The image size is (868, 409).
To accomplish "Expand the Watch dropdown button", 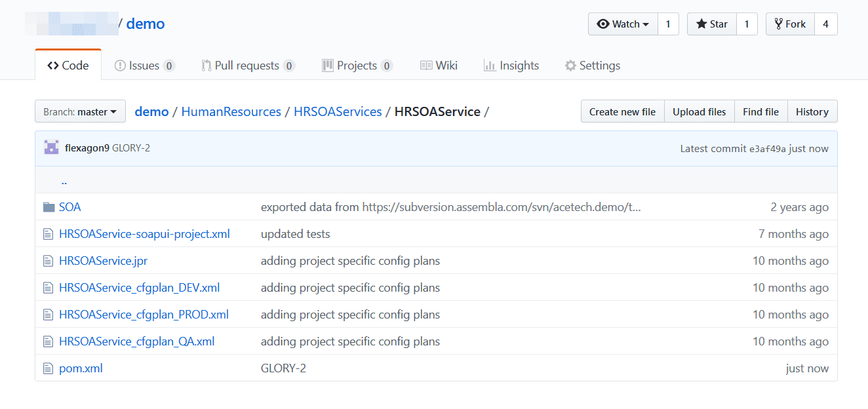I will 623,24.
